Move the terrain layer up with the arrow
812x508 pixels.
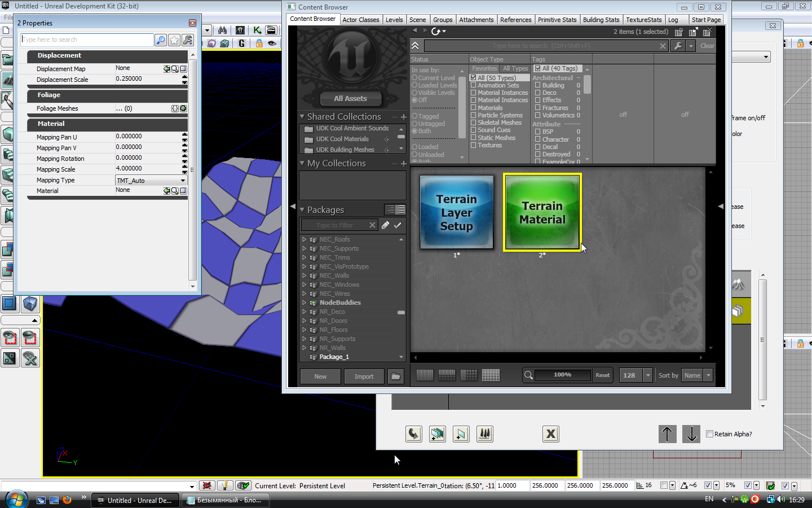(x=667, y=433)
